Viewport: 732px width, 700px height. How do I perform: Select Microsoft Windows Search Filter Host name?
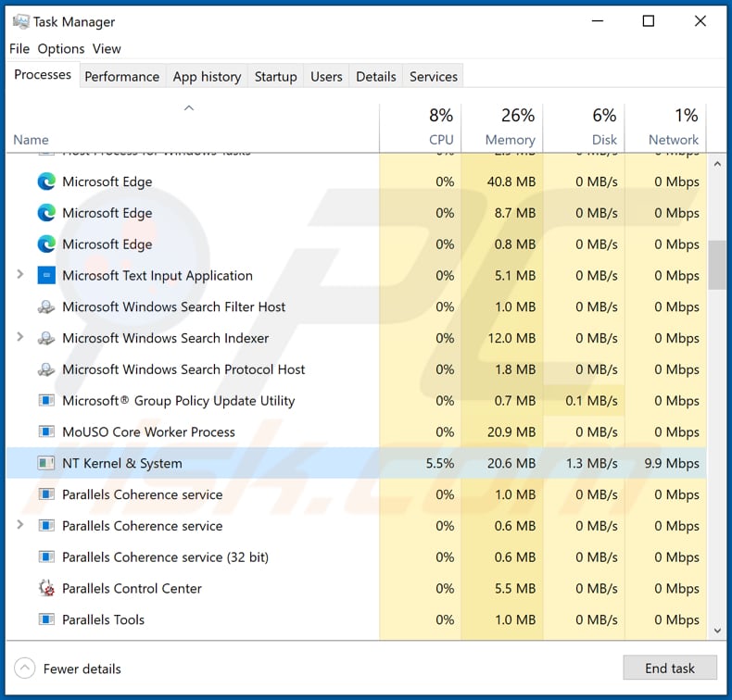pos(173,306)
